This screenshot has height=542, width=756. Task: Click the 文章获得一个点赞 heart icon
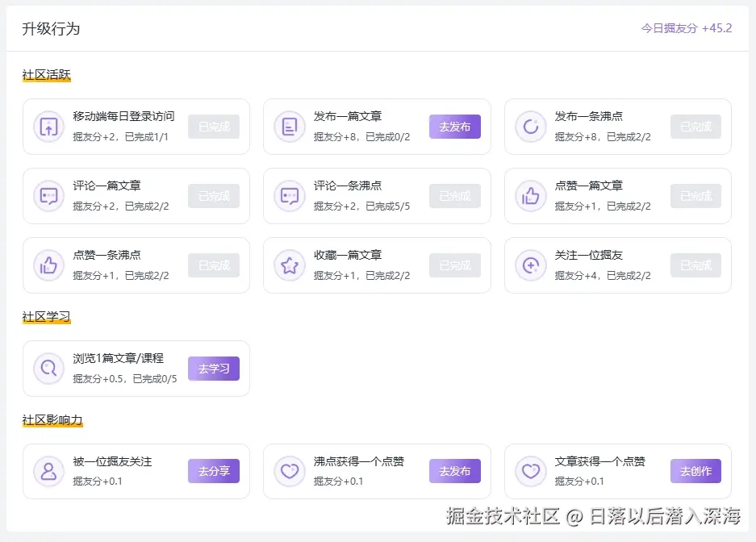tap(531, 471)
